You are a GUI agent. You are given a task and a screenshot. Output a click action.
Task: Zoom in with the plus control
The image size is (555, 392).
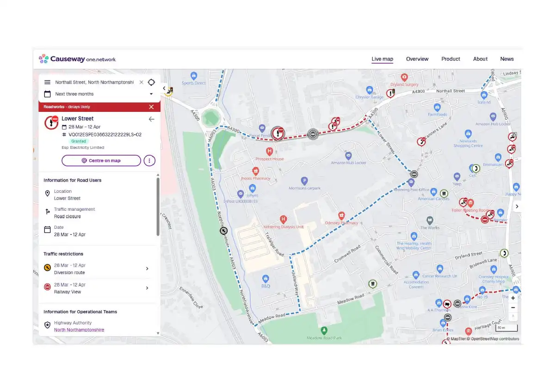pos(512,298)
